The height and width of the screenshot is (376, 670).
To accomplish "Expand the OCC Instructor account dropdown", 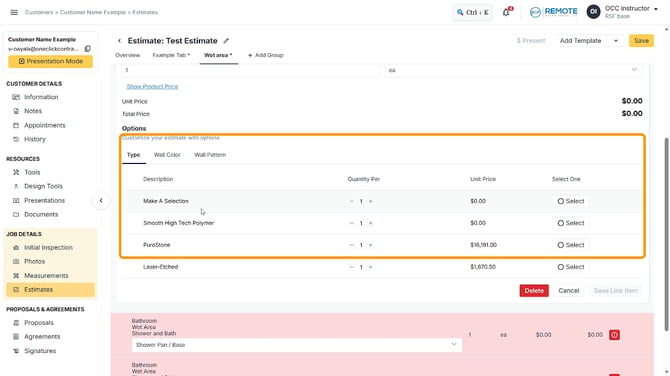I will (656, 9).
